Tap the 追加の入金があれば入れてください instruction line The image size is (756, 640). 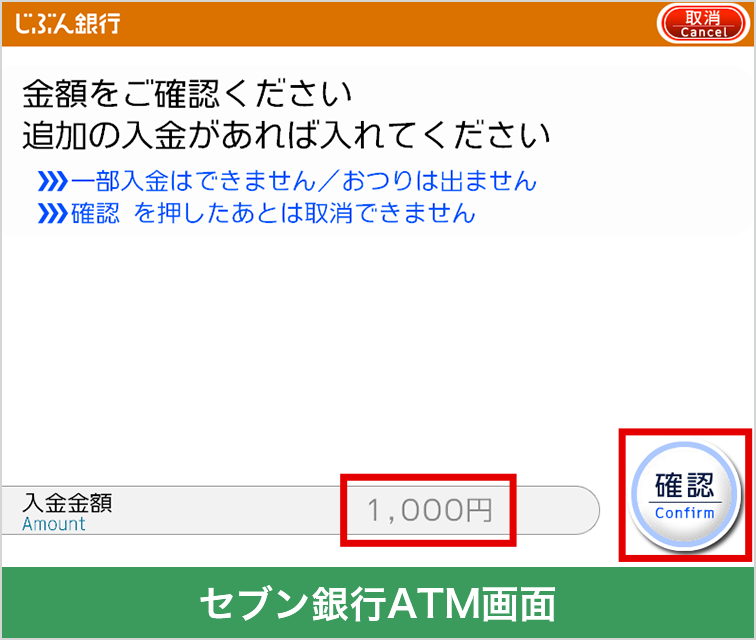[286, 135]
